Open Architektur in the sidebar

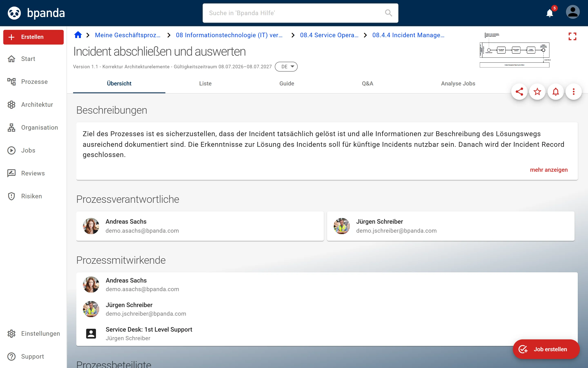(33, 105)
